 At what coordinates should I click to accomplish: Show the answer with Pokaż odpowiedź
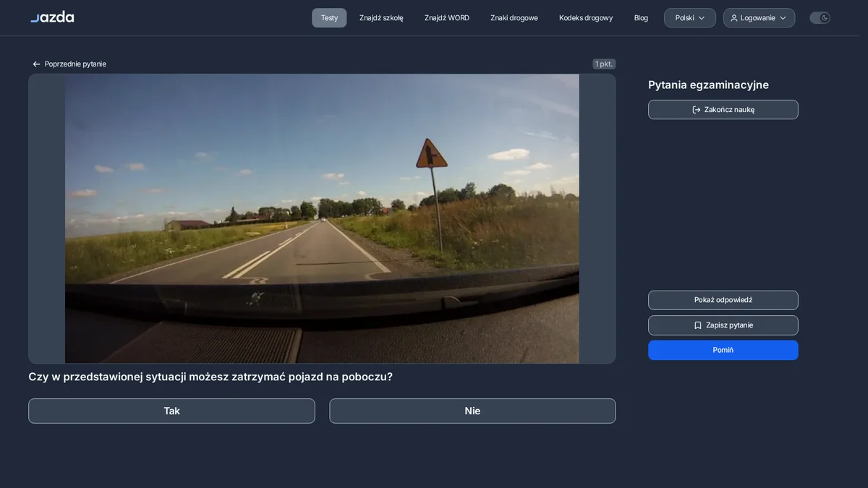(723, 300)
